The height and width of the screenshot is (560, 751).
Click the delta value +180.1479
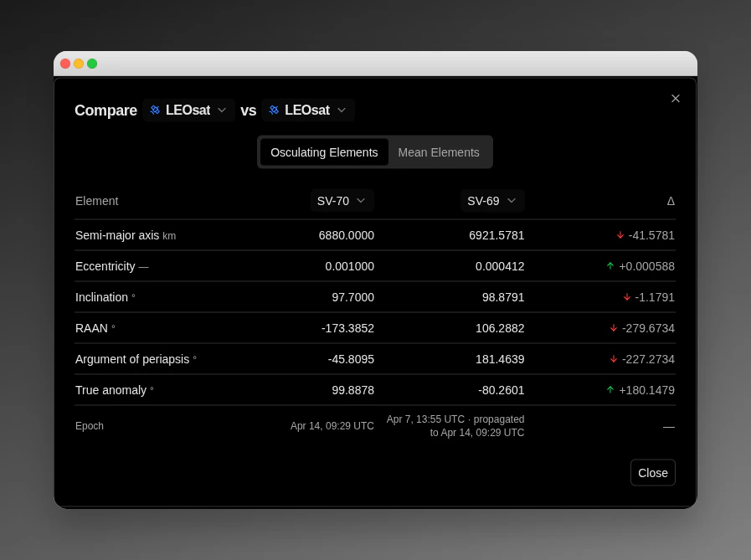click(x=646, y=390)
